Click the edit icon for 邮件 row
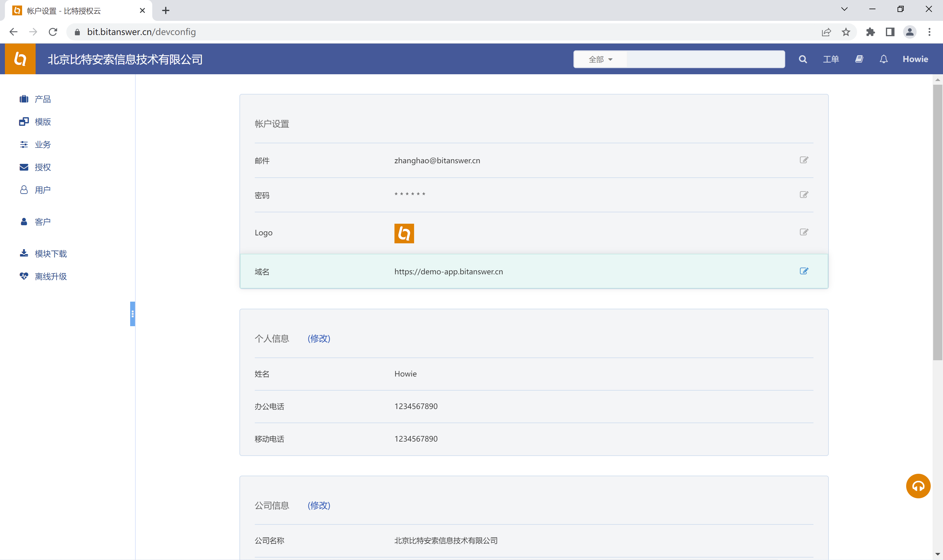 pos(804,160)
